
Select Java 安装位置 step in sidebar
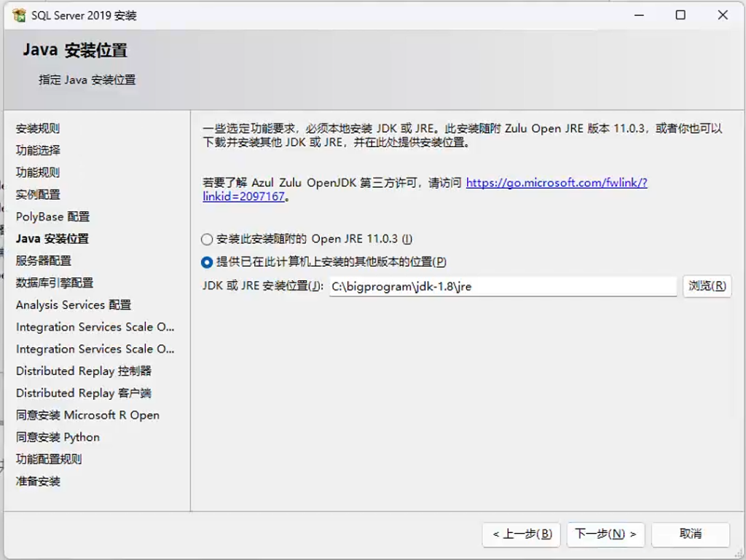[52, 239]
